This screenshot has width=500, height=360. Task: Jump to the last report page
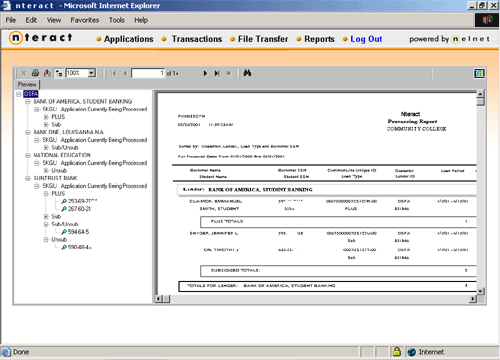point(217,73)
